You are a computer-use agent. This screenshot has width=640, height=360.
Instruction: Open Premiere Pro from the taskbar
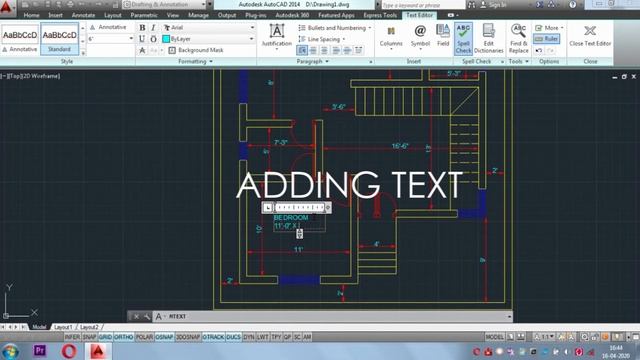[x=40, y=351]
